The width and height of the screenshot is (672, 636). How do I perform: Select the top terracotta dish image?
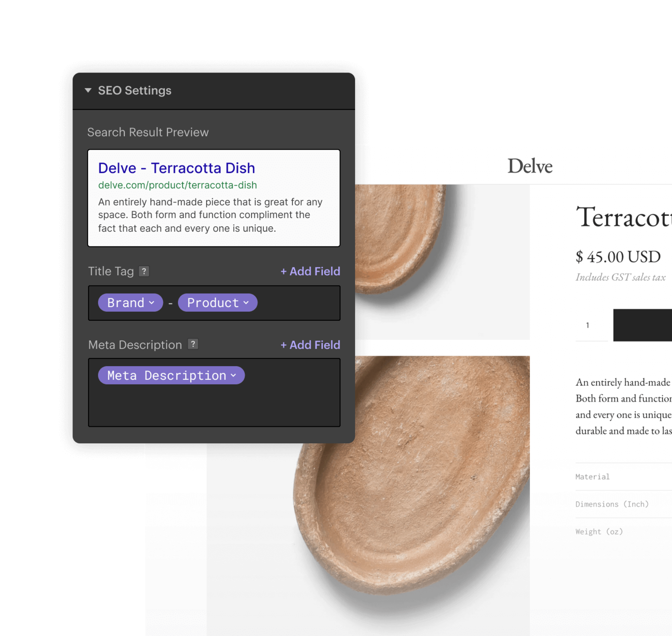(x=442, y=262)
